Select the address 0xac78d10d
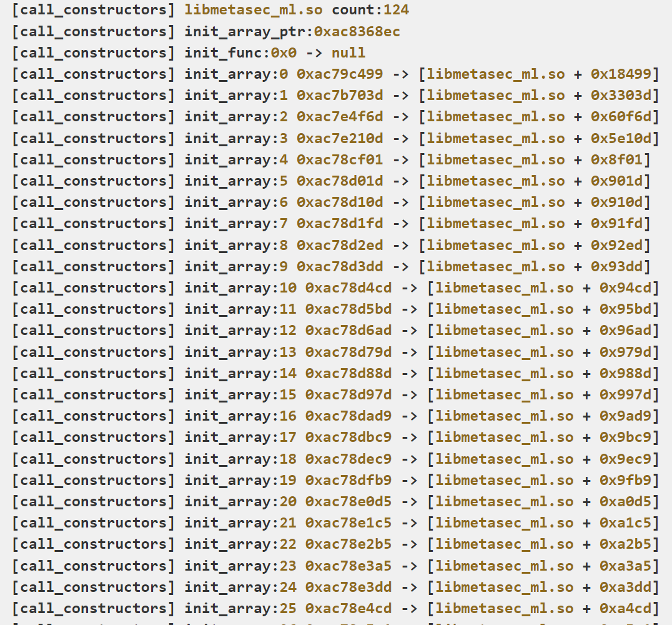Screen dimensions: 672x625 click(340, 202)
